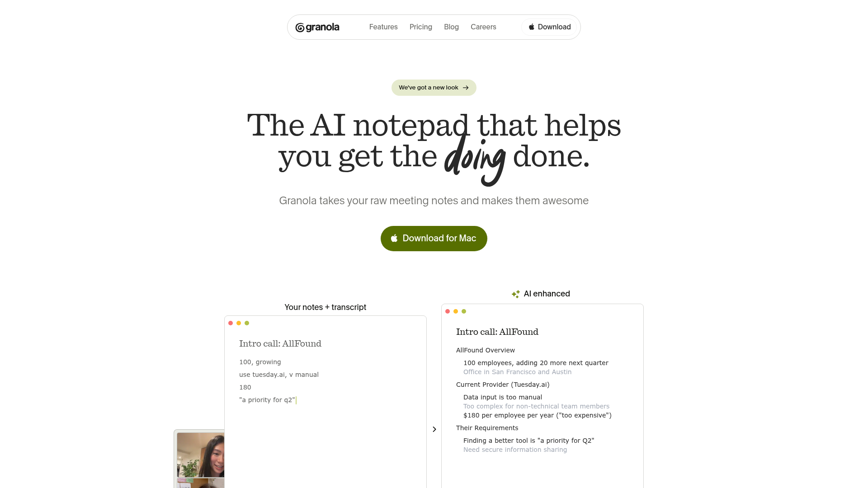Click the arrow icon in the new look banner
Screen dimensions: 868x488
466,88
